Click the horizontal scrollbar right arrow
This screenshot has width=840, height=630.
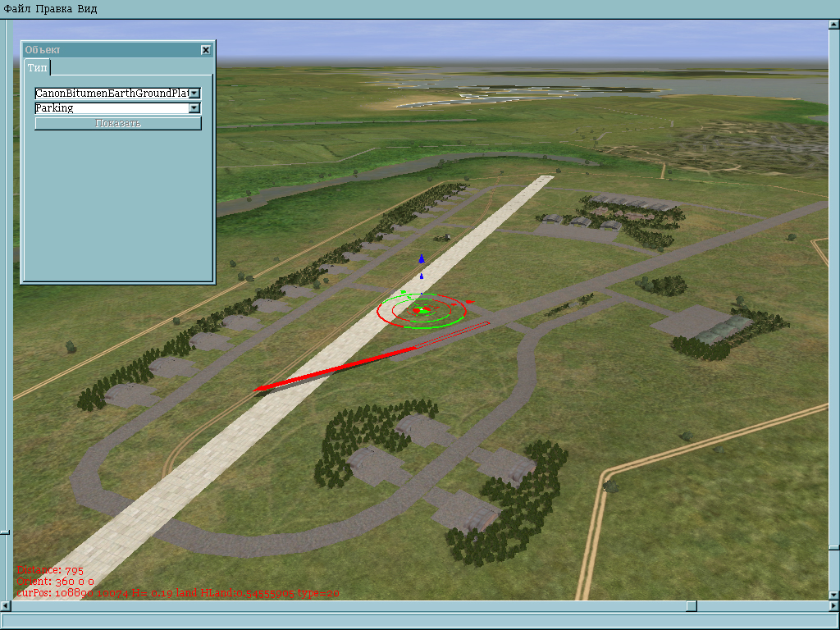[834, 606]
